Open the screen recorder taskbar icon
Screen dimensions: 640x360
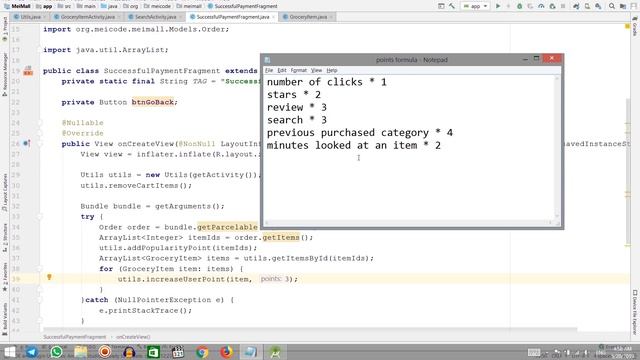coord(105,352)
